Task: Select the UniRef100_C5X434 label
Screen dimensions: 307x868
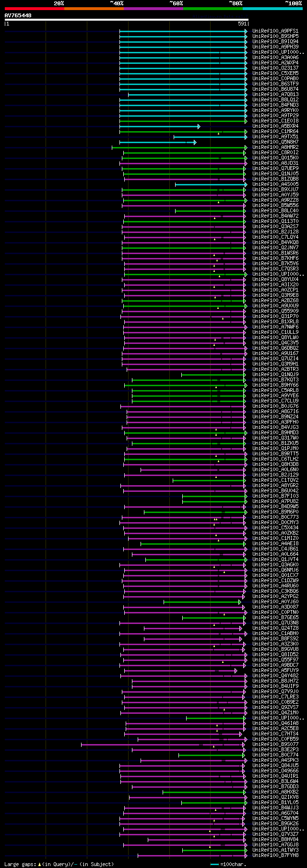Action: point(275,527)
